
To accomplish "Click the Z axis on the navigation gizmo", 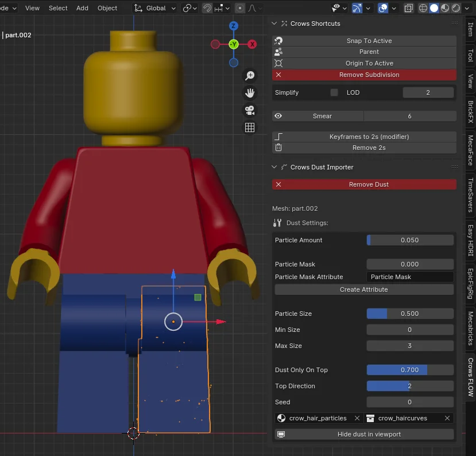I will pyautogui.click(x=234, y=26).
